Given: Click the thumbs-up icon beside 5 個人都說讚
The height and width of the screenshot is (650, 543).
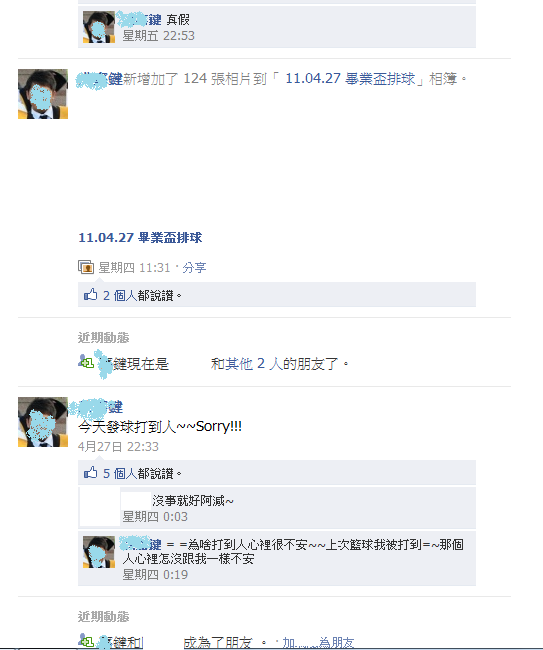Looking at the screenshot, I should tap(90, 473).
